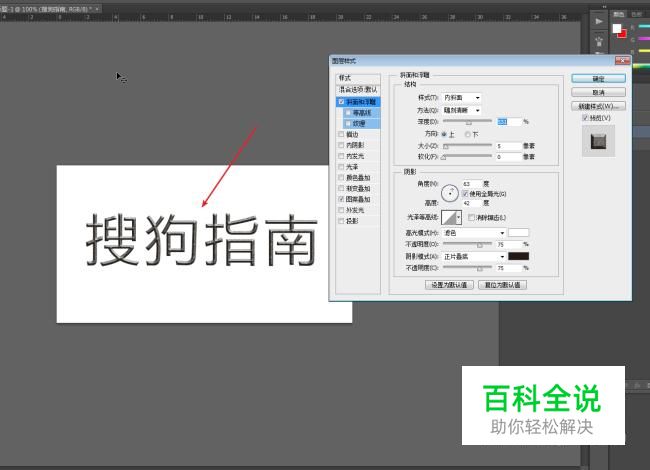Image resolution: width=650 pixels, height=470 pixels.
Task: Click the shadow 不透明度 slider
Action: 467,268
